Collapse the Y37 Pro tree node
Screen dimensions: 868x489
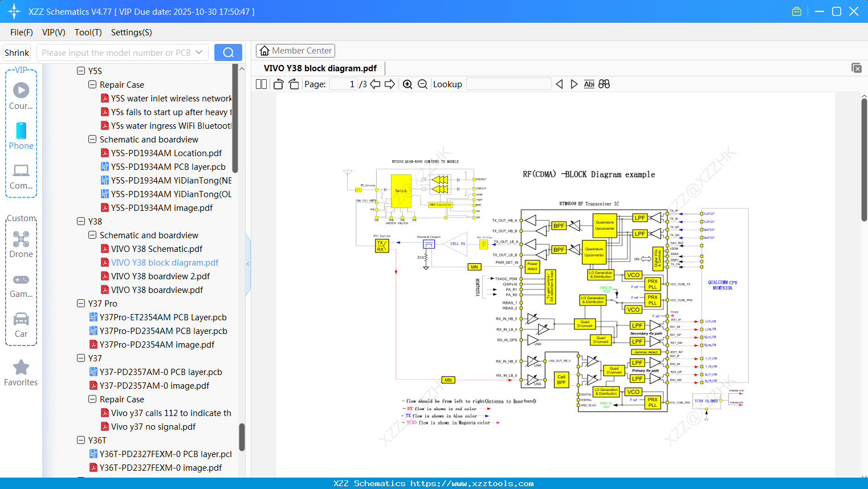pos(81,303)
